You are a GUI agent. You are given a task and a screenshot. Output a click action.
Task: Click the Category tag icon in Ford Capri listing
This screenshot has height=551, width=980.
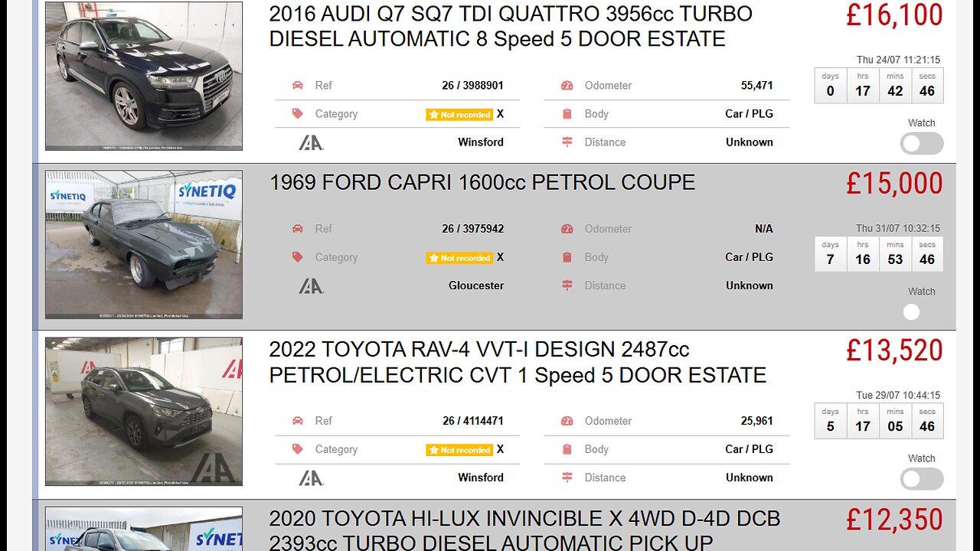pyautogui.click(x=298, y=257)
